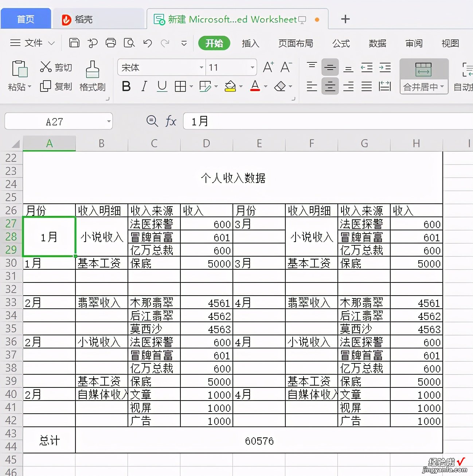Open font name dropdown 宋体
The image size is (473, 476).
[201, 67]
